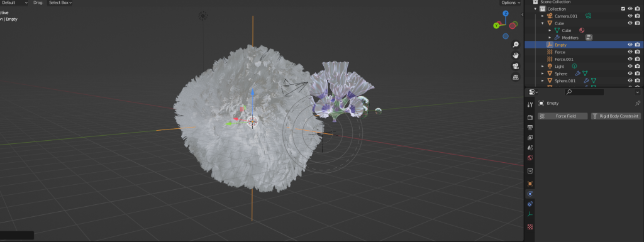Open the Render properties tab
This screenshot has width=644, height=242.
(x=530, y=118)
